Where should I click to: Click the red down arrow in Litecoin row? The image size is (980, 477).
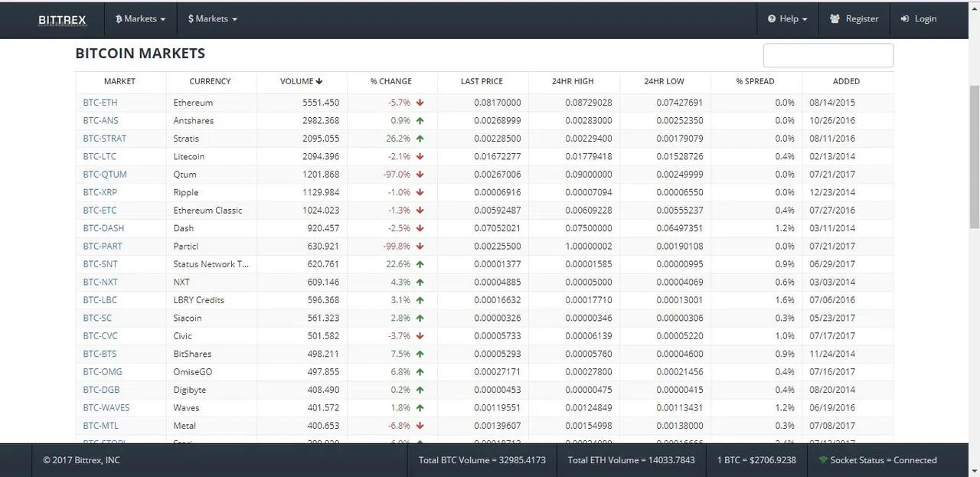420,157
